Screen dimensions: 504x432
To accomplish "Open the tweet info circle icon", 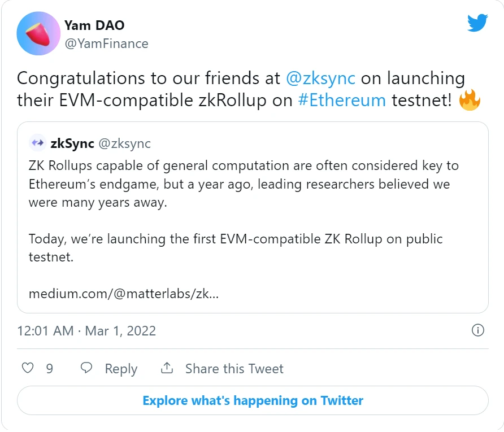I will coord(477,330).
